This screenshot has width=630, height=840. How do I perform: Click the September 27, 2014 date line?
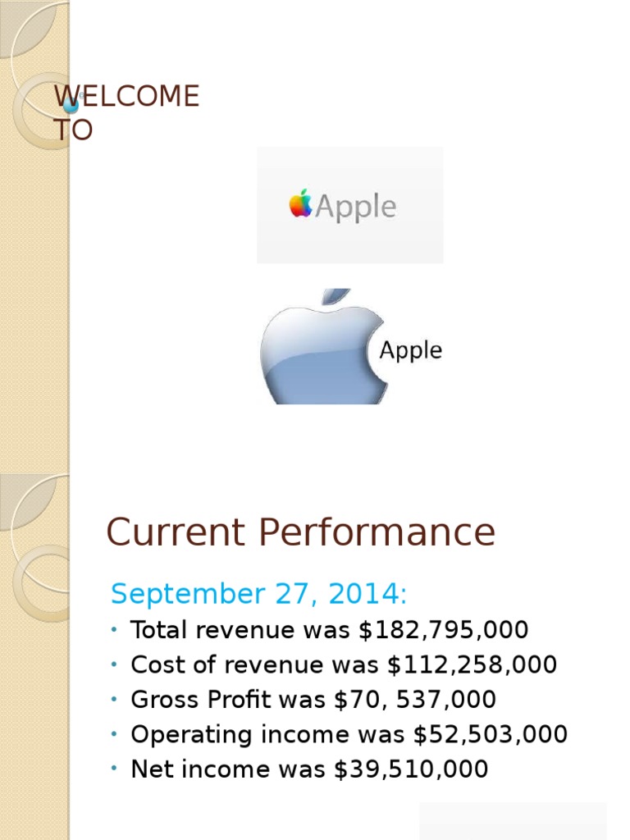(259, 592)
